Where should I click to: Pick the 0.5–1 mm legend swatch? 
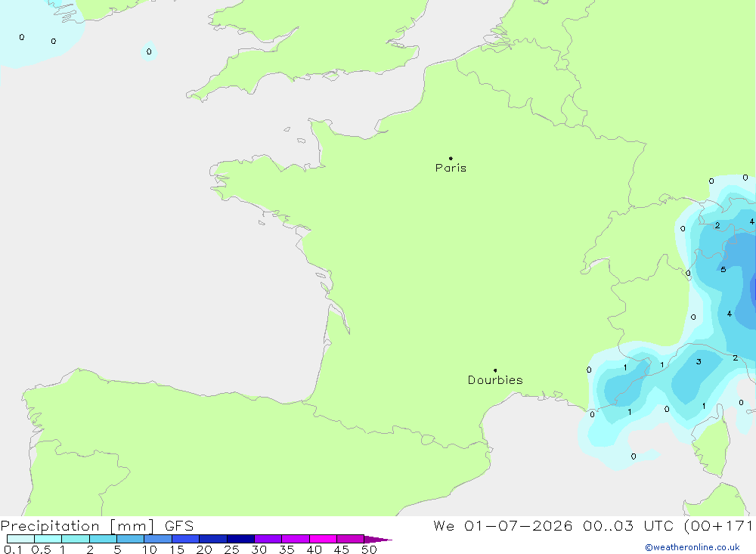[48, 539]
